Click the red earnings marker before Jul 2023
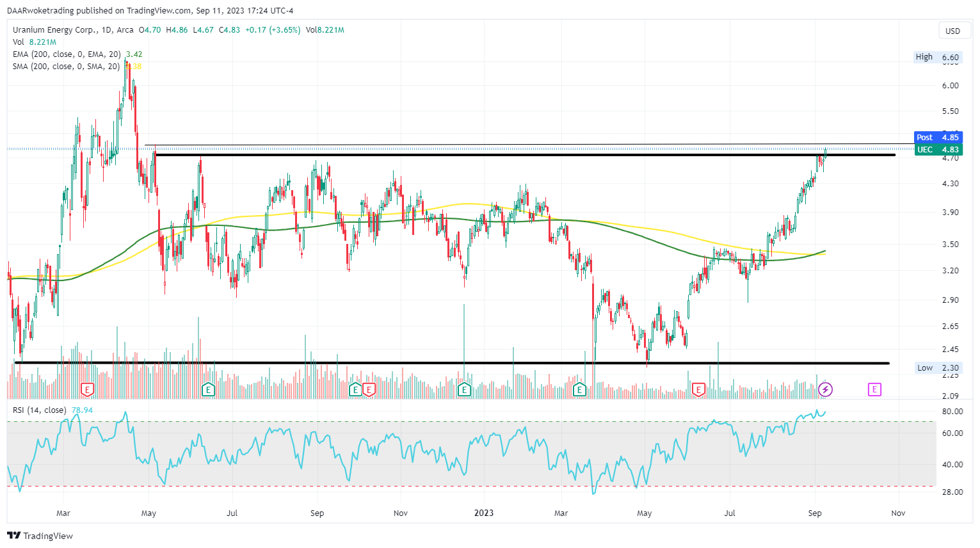 click(x=698, y=389)
